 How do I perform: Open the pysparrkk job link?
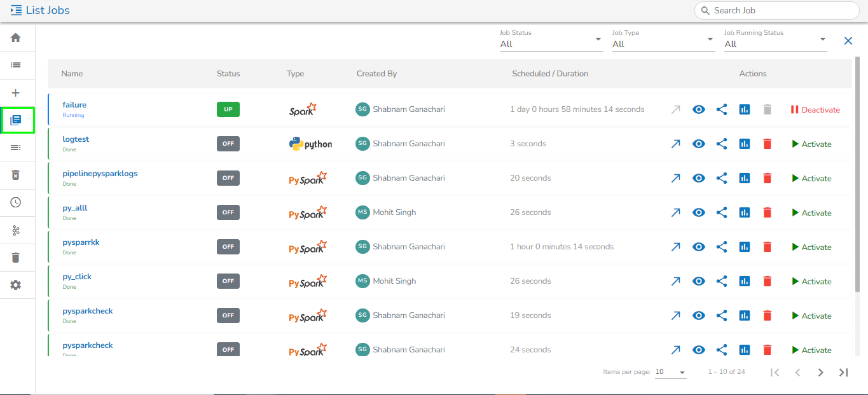click(x=81, y=242)
